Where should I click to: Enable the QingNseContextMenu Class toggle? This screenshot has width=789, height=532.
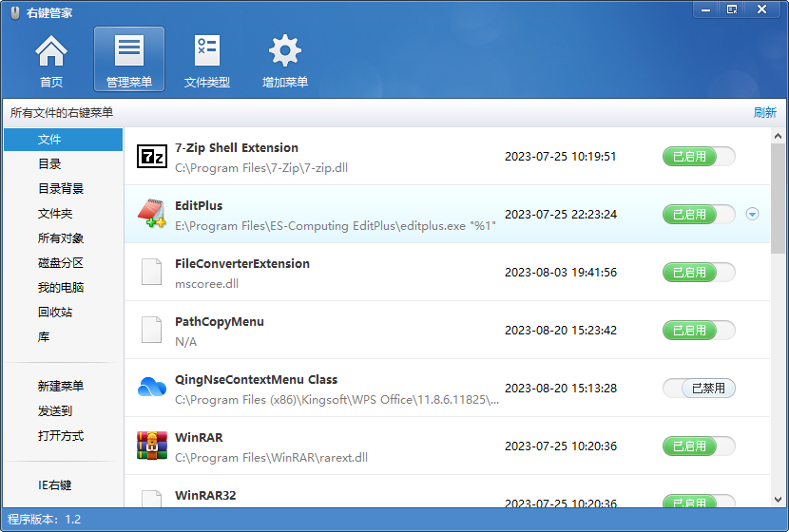point(699,388)
